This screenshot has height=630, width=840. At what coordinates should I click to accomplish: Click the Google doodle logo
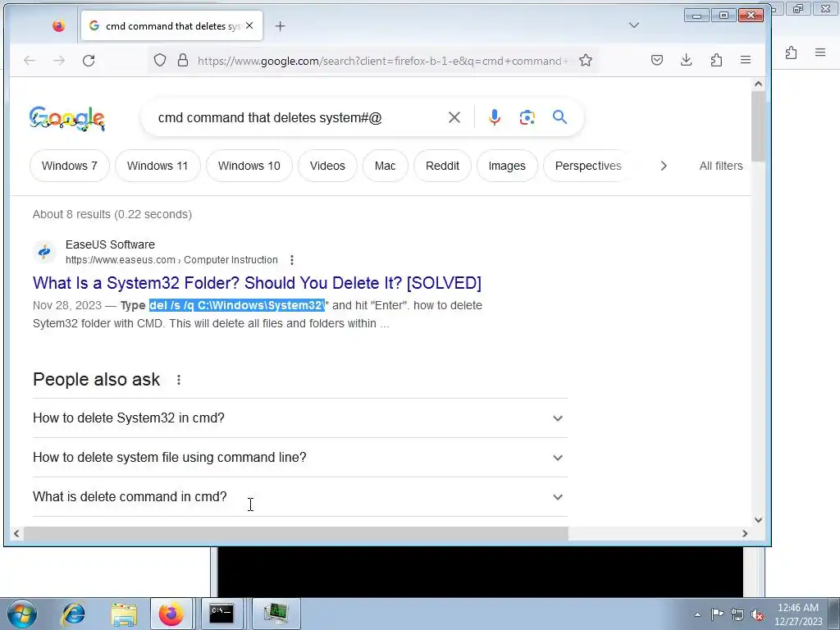coord(67,118)
